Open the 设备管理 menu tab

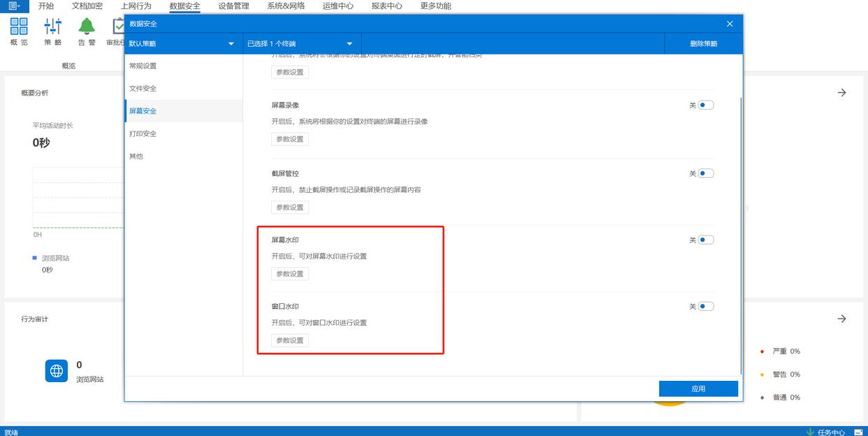pos(233,6)
